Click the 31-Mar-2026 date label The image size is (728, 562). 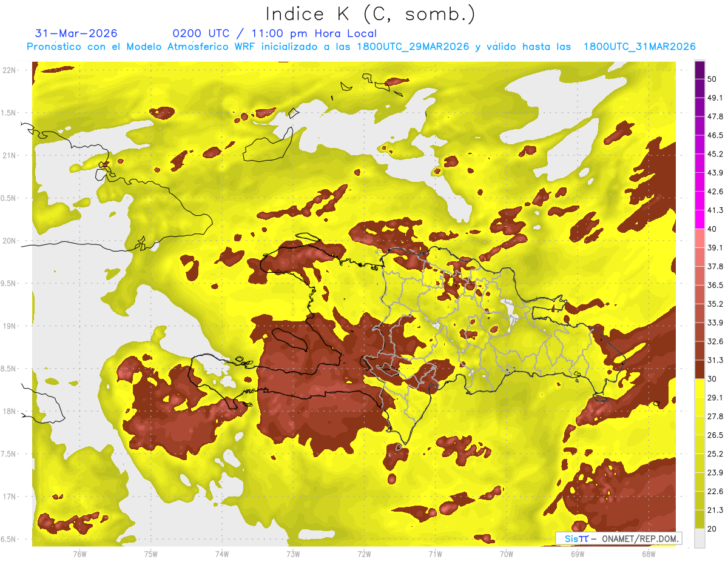[76, 33]
